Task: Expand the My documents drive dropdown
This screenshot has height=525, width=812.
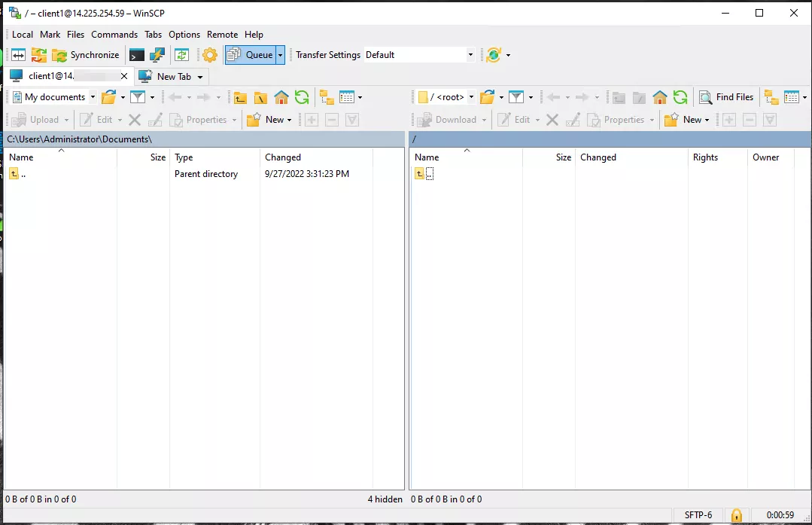Action: click(93, 97)
